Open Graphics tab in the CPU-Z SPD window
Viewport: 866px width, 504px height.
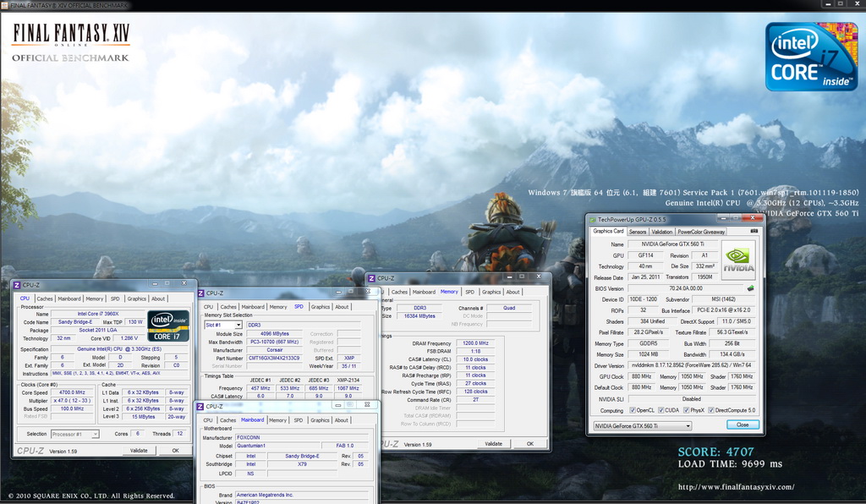point(320,307)
